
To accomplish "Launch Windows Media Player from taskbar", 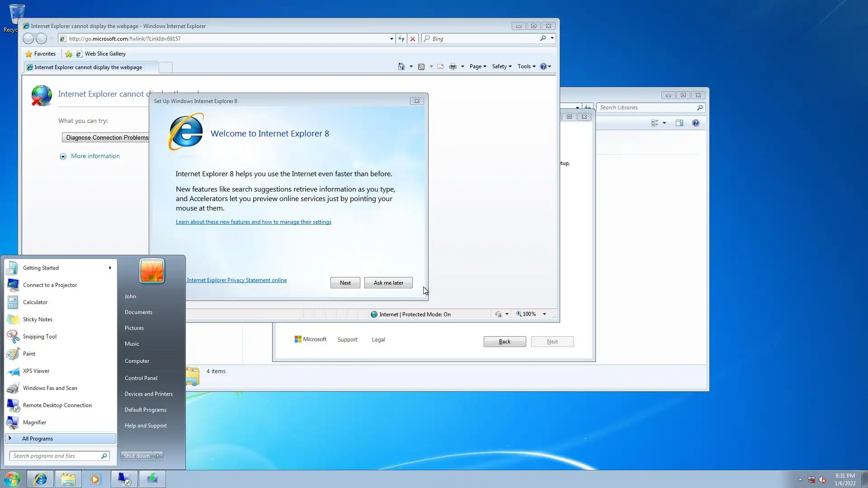I will 95,479.
